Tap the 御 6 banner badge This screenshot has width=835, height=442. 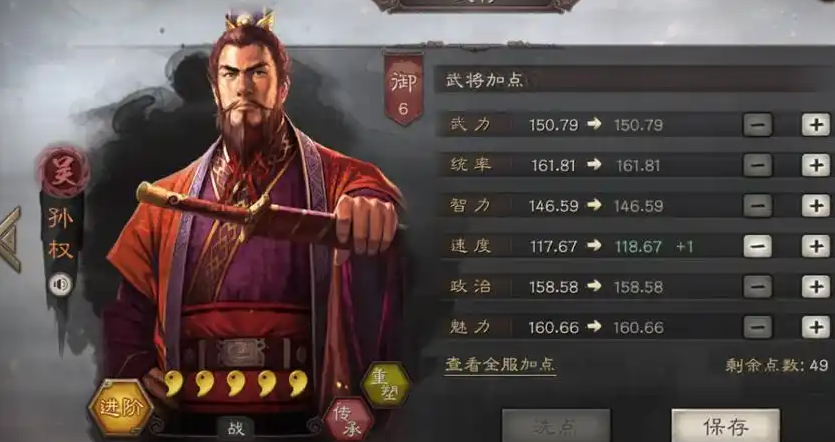coord(404,88)
